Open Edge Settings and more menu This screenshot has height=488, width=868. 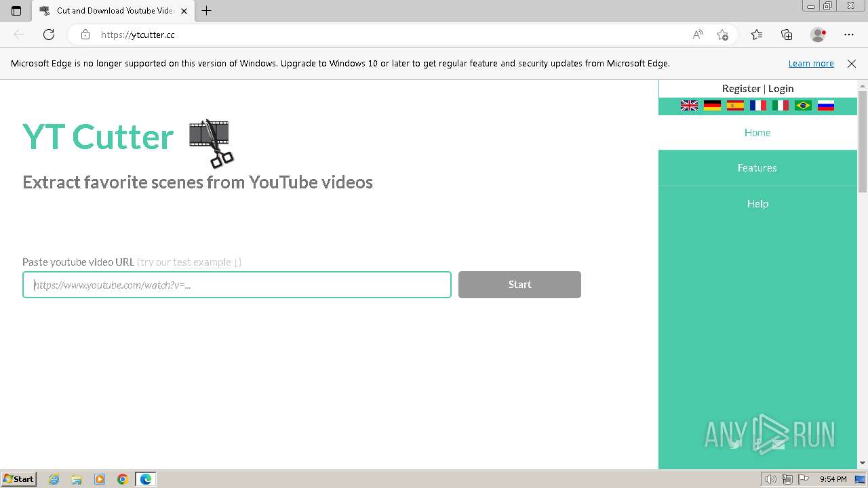(x=849, y=35)
